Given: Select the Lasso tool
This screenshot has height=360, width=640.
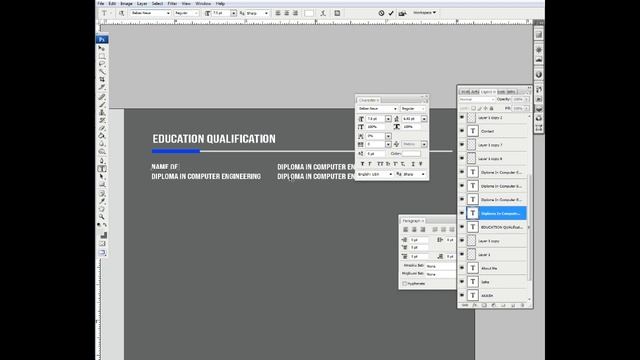Looking at the screenshot, I should tap(102, 64).
